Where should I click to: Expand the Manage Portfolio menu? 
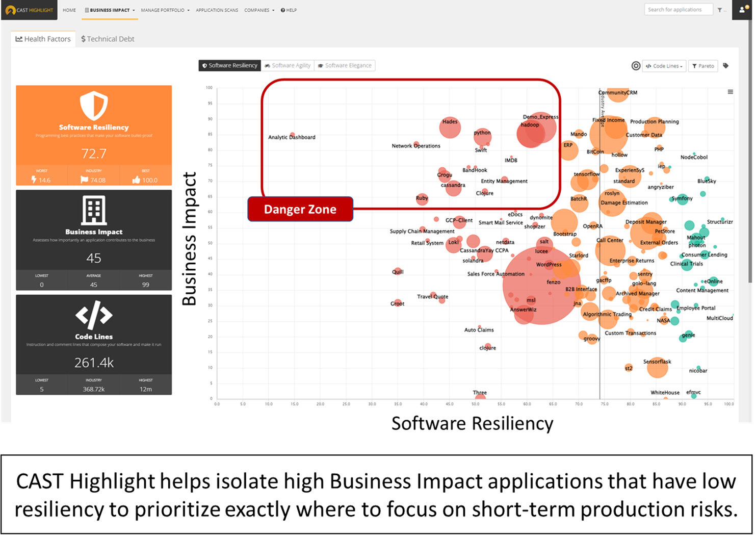click(x=165, y=10)
